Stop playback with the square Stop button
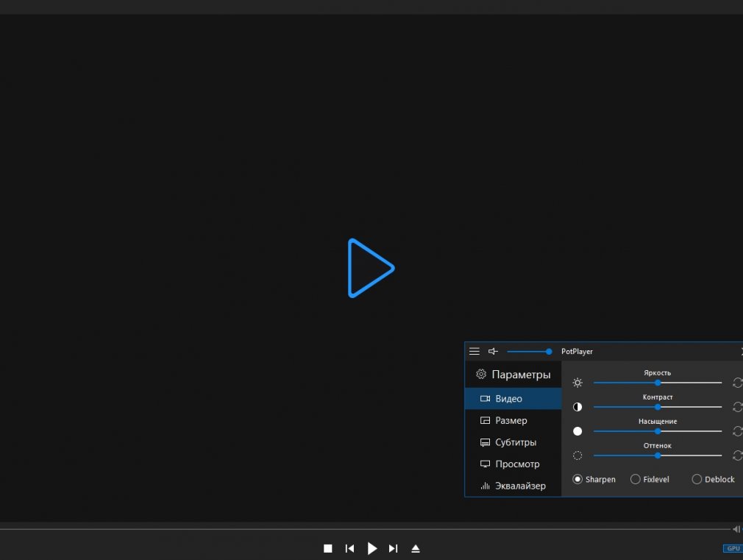The image size is (743, 560). pyautogui.click(x=328, y=549)
